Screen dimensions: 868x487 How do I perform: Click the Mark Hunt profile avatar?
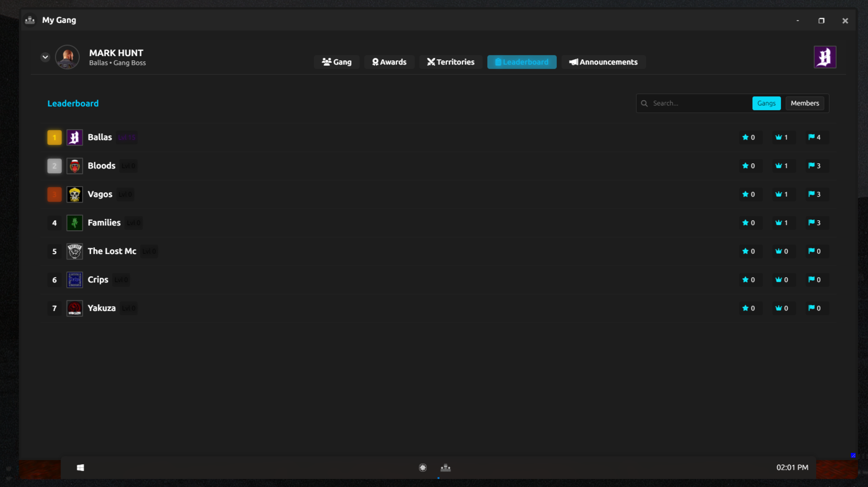click(x=67, y=57)
